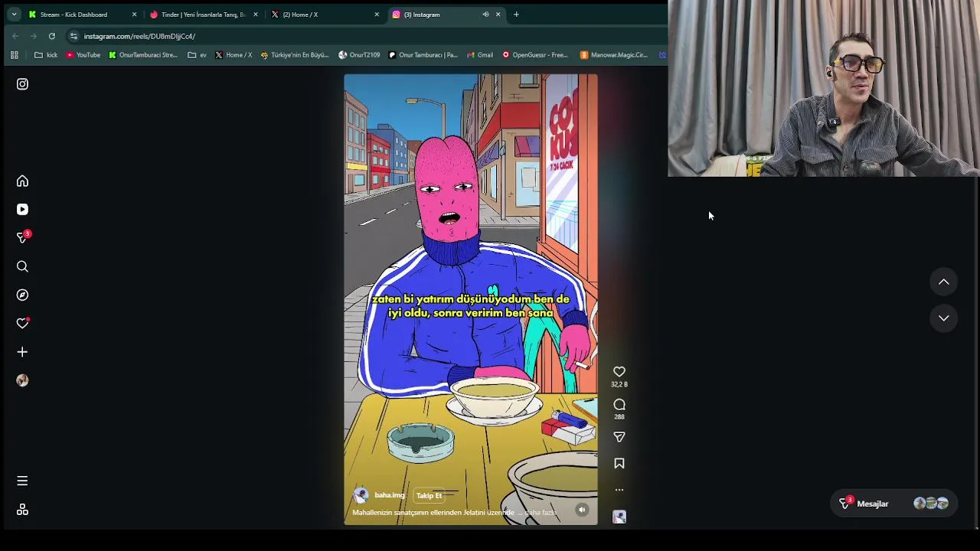Mute the Instagram tab via speaker icon
This screenshot has width=980, height=551.
[485, 15]
